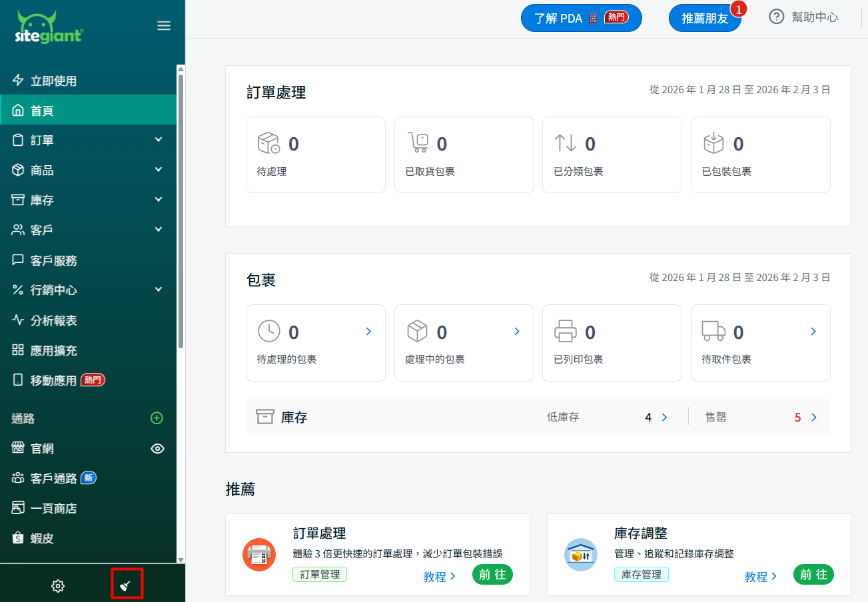Open settings gear in sidebar footer
Screen dimensions: 868x602
[x=58, y=586]
